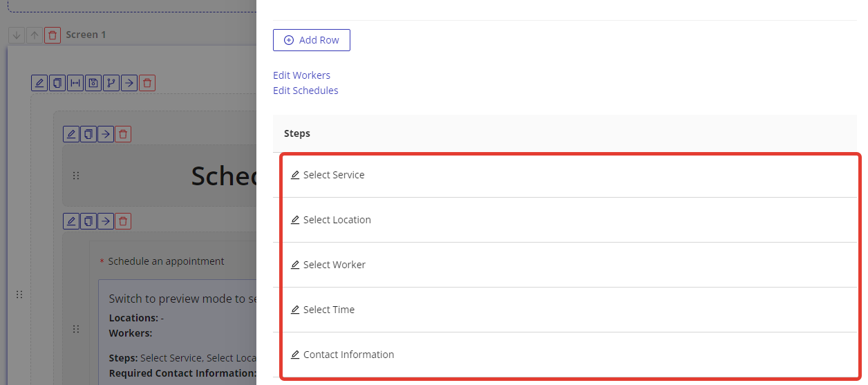868x385 pixels.
Task: Click the drag handle beside the large heading
Action: coord(76,176)
